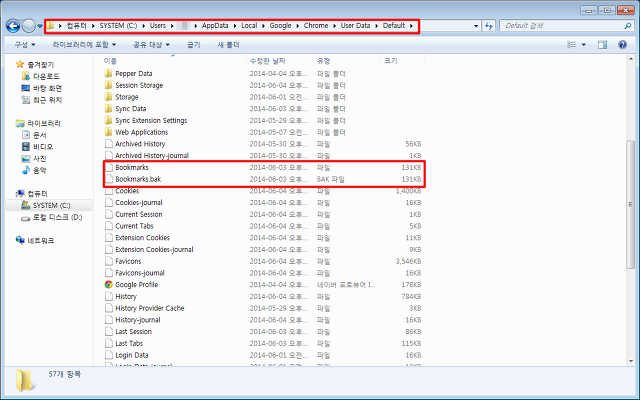640x400 pixels.
Task: Open 라이브러리에 포함 dropdown menu
Action: (x=84, y=44)
